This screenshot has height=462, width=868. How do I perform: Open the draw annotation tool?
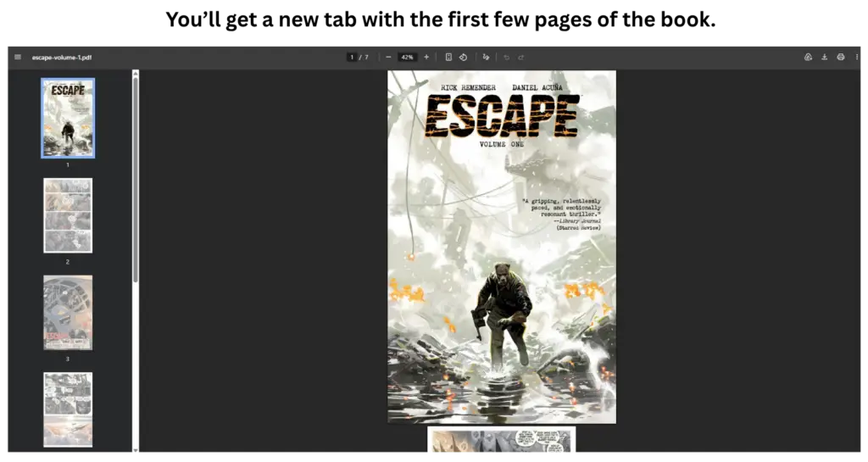coord(486,57)
